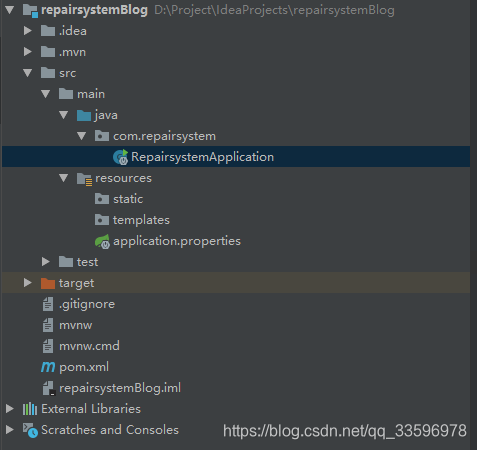The image size is (477, 450).
Task: Collapse the main folder arrow
Action: [46, 94]
